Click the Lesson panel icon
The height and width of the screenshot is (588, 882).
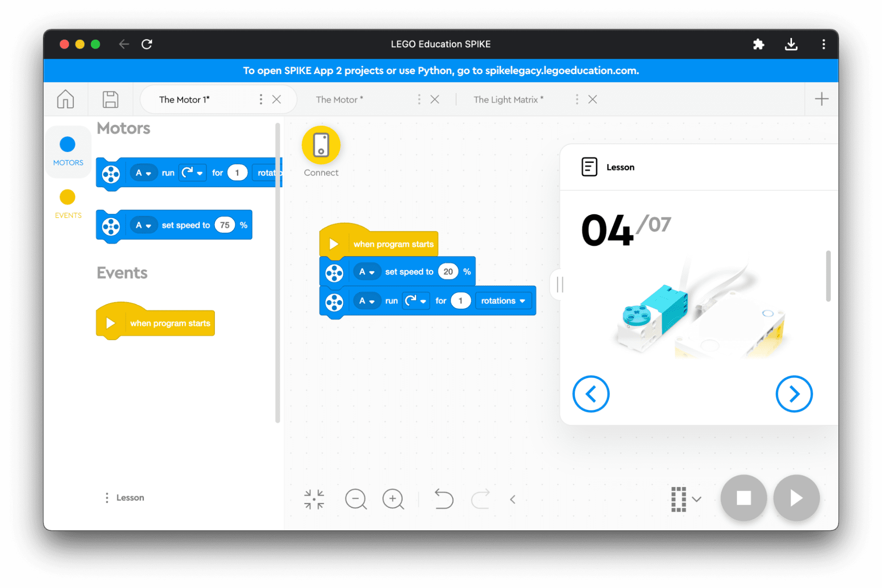coord(589,166)
